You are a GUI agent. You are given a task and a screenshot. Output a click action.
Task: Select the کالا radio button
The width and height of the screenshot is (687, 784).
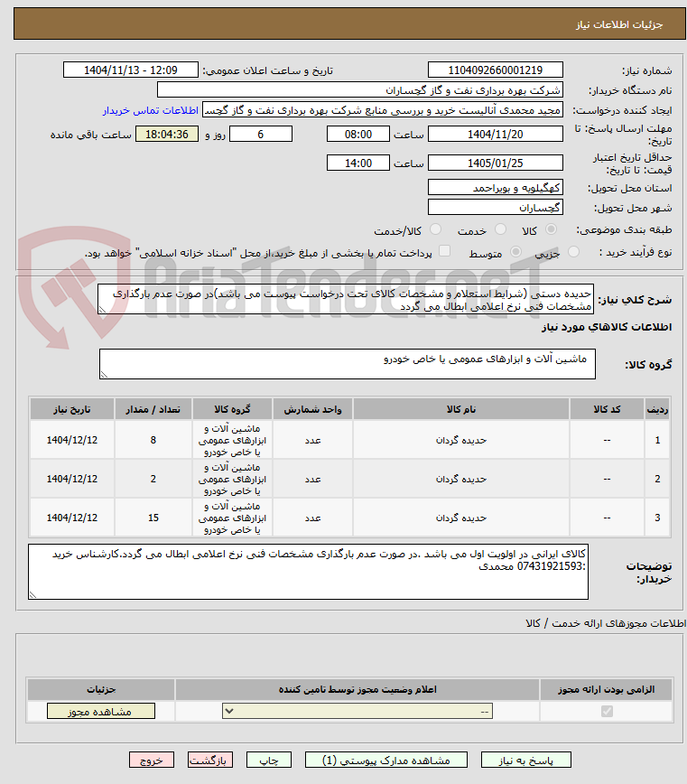tap(551, 229)
